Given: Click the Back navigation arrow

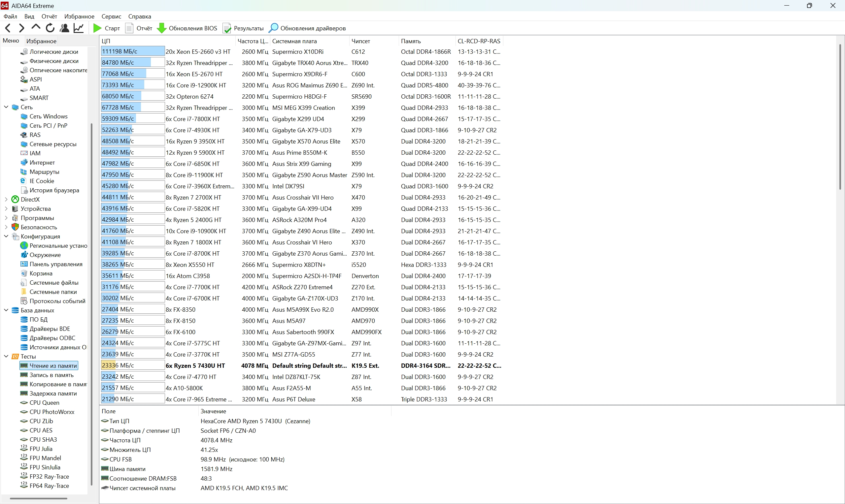Looking at the screenshot, I should [8, 28].
